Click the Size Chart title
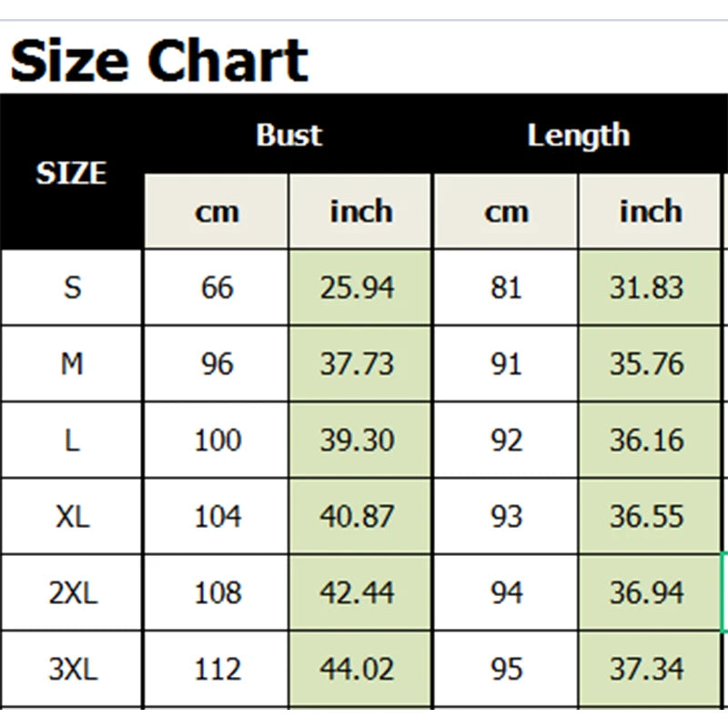Screen dimensions: 728x728 coord(159,61)
